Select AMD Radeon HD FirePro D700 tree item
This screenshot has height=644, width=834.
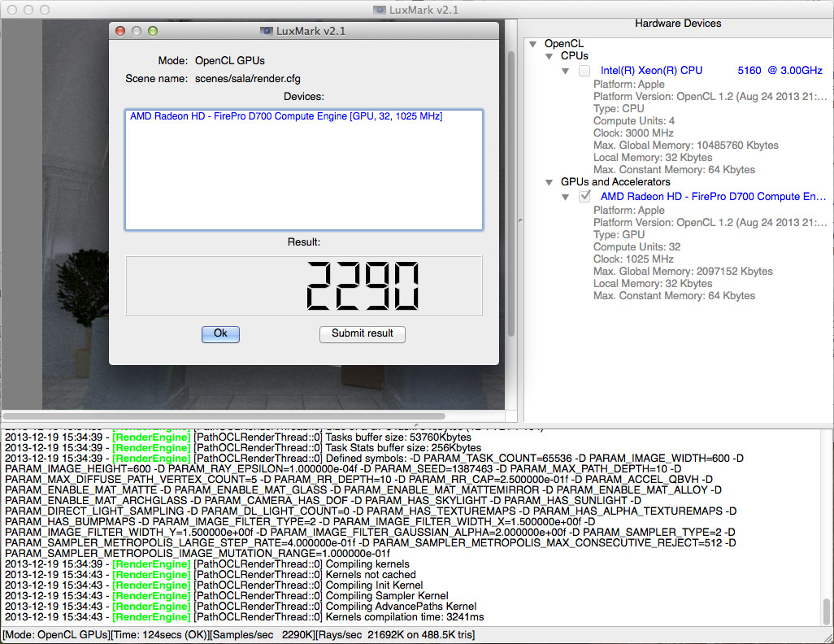coord(713,197)
